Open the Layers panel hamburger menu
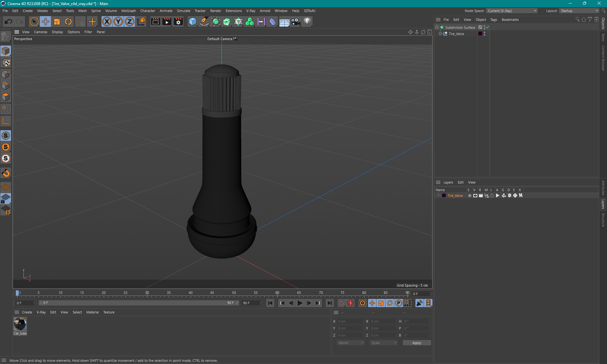 tap(438, 182)
